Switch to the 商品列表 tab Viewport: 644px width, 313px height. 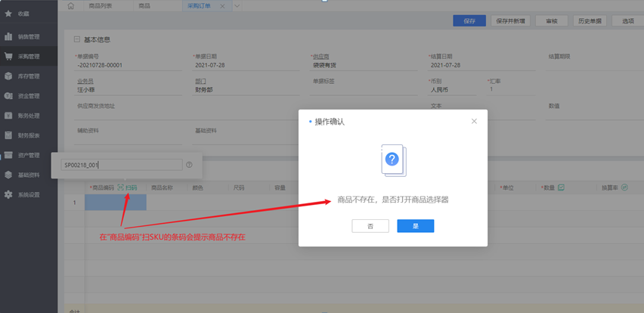click(101, 6)
